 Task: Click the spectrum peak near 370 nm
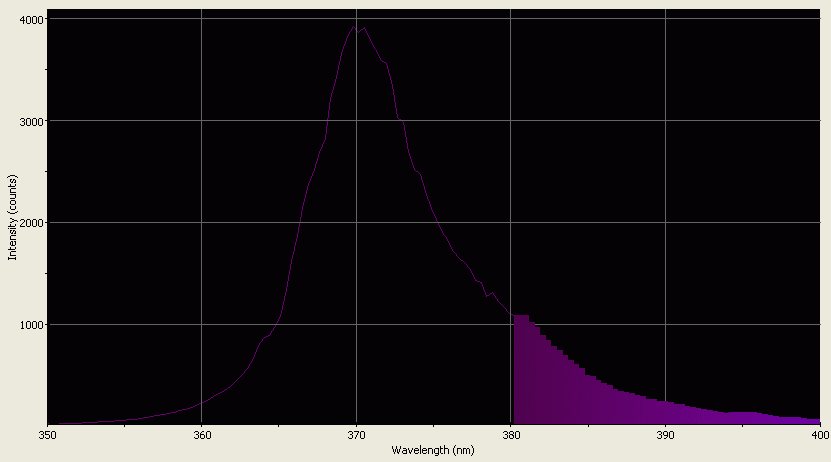[x=354, y=26]
